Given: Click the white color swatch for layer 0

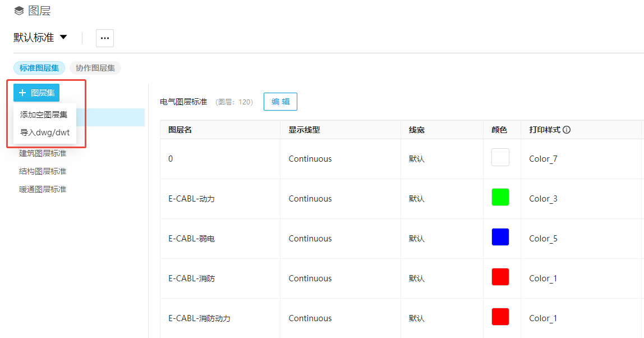Looking at the screenshot, I should pos(500,157).
